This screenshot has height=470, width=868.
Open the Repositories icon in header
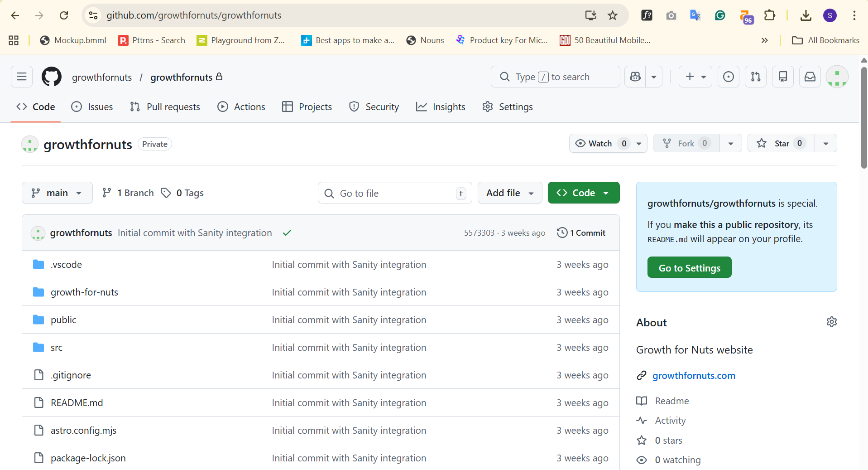[783, 77]
